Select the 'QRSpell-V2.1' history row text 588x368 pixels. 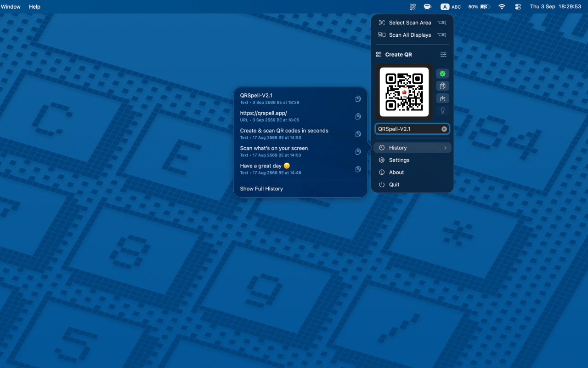pyautogui.click(x=256, y=96)
